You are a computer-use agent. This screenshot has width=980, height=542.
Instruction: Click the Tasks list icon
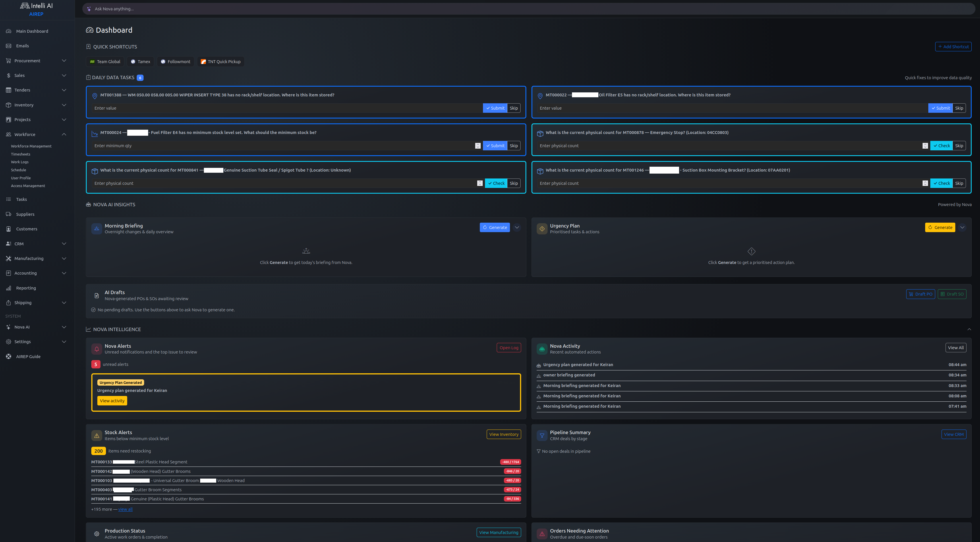tap(8, 199)
